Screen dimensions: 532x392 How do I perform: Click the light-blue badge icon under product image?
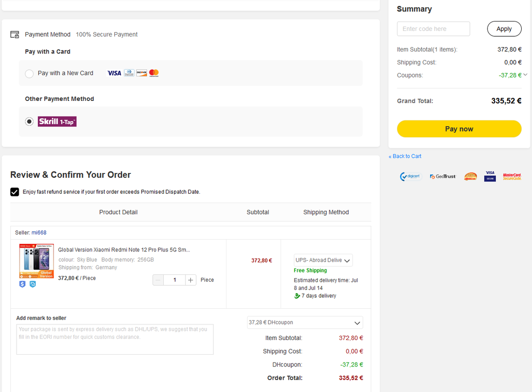[x=32, y=284]
